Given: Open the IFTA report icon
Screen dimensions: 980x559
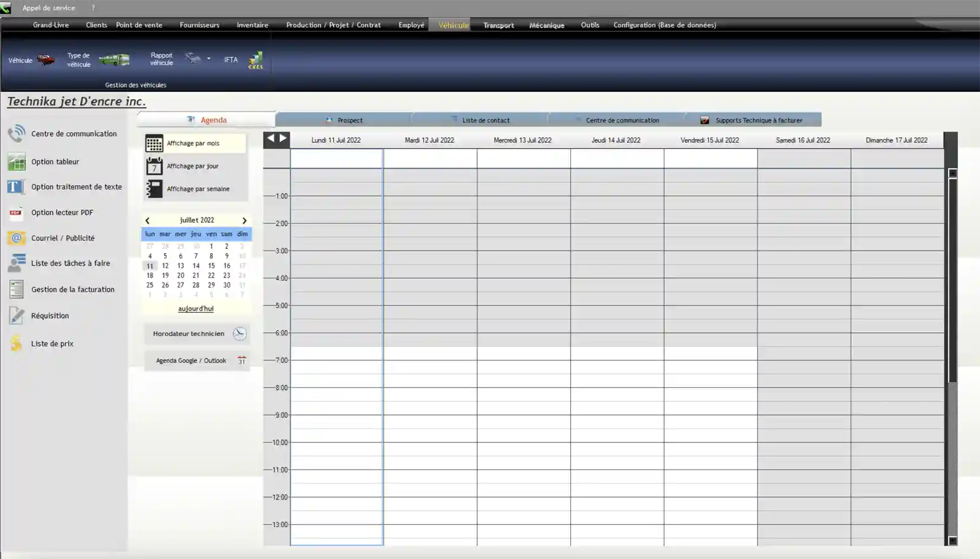Looking at the screenshot, I should [255, 60].
